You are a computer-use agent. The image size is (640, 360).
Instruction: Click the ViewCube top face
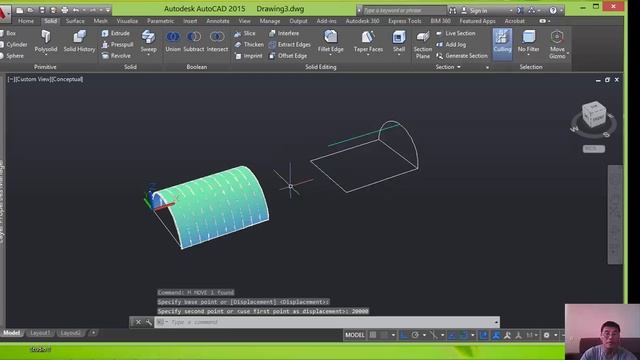click(594, 107)
